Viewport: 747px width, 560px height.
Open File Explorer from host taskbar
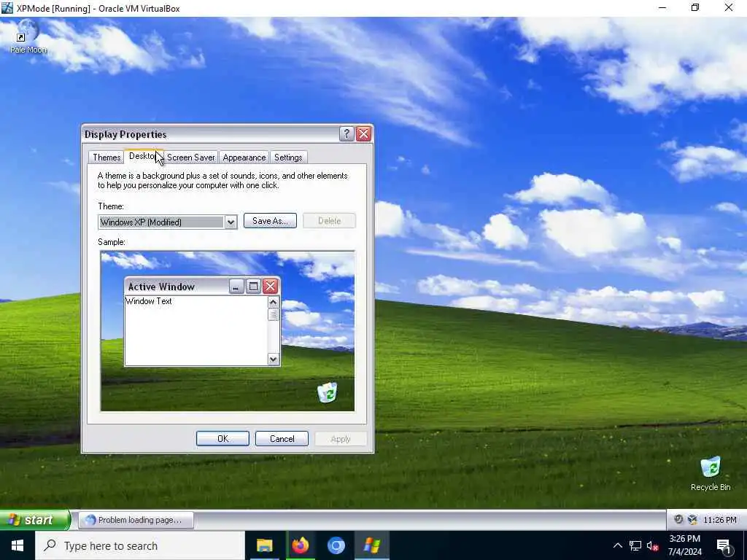click(x=264, y=545)
